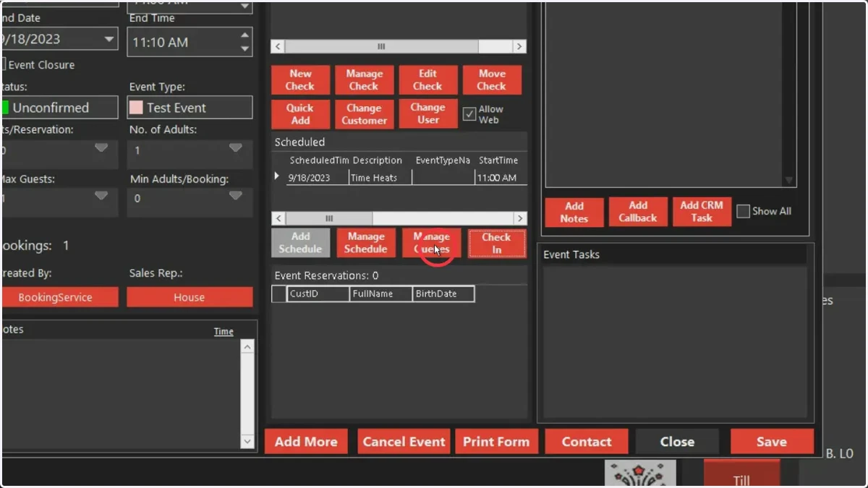Click the Add Callback button
The image size is (868, 488).
638,212
